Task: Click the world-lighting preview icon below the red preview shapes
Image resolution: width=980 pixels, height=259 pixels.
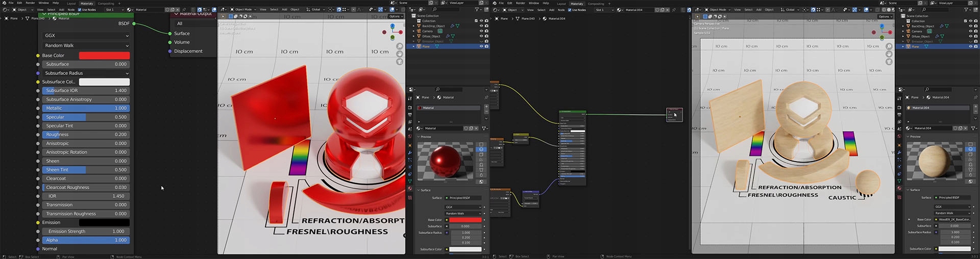Action: tap(481, 182)
